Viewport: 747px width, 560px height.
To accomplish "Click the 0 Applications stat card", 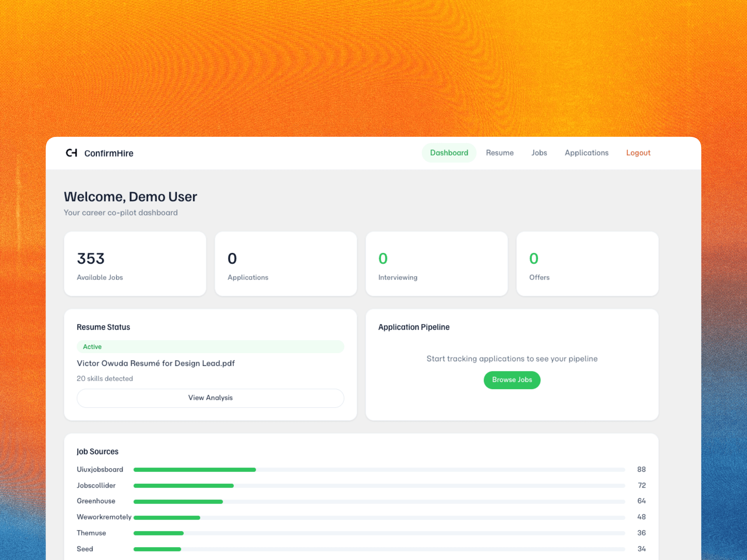I will coord(286,264).
